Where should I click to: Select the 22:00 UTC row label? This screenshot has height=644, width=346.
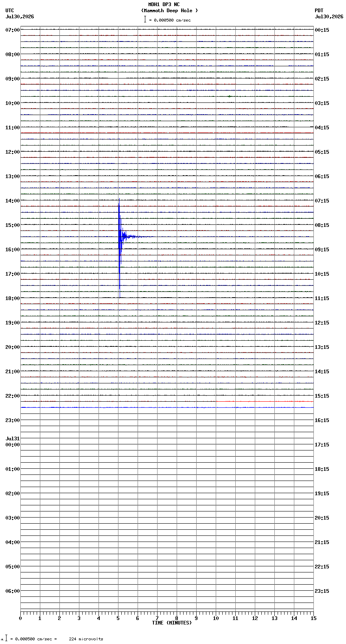(x=13, y=396)
